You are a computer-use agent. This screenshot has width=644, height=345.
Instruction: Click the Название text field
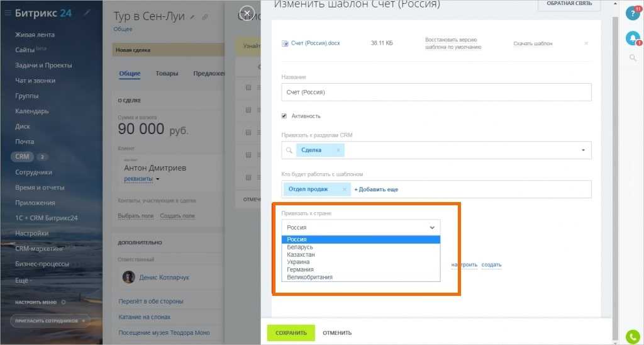pyautogui.click(x=436, y=93)
